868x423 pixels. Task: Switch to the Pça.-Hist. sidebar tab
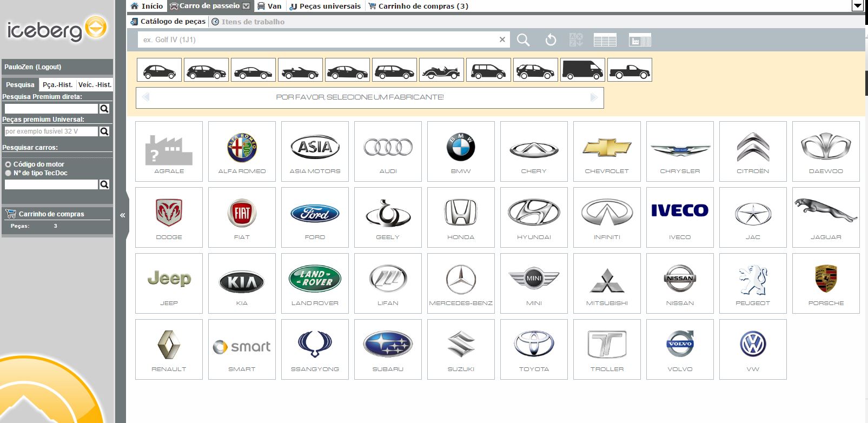pos(57,85)
